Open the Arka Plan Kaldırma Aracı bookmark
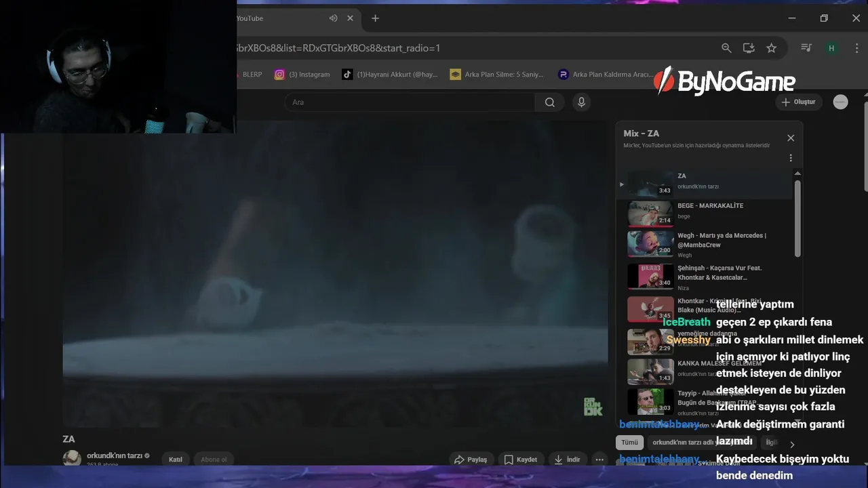The image size is (868, 488). coord(605,75)
